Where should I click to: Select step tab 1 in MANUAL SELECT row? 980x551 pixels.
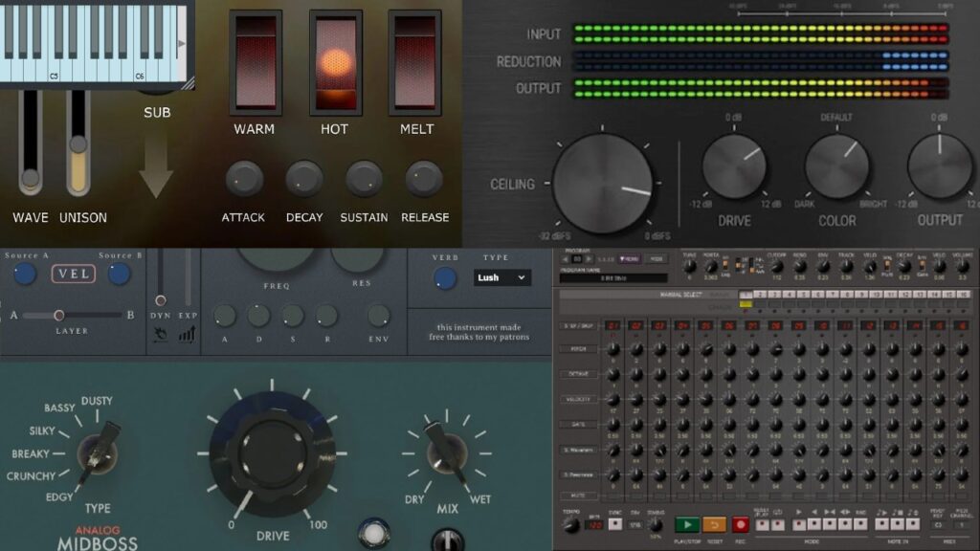click(x=746, y=294)
